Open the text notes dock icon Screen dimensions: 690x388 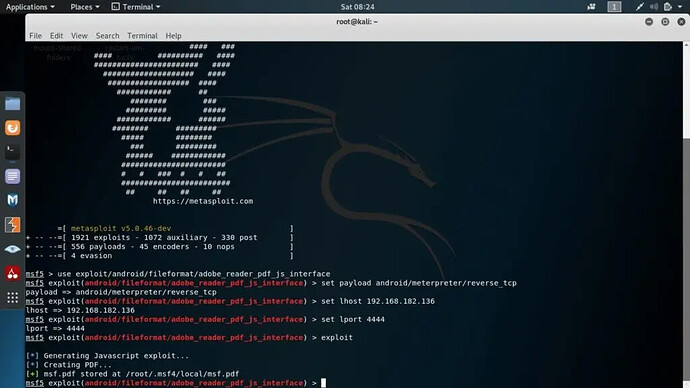pyautogui.click(x=12, y=176)
